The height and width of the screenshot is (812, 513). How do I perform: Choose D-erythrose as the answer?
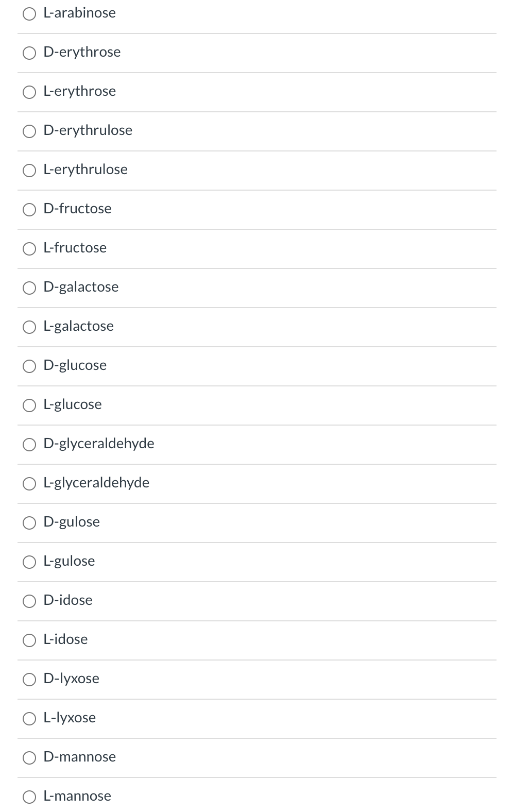click(x=29, y=53)
